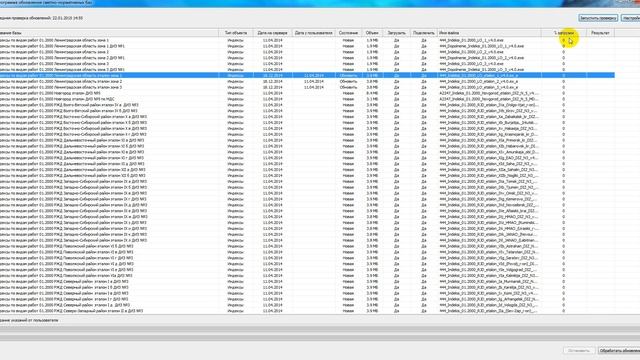Click file name containing 'Amurskaja'

coord(489,152)
